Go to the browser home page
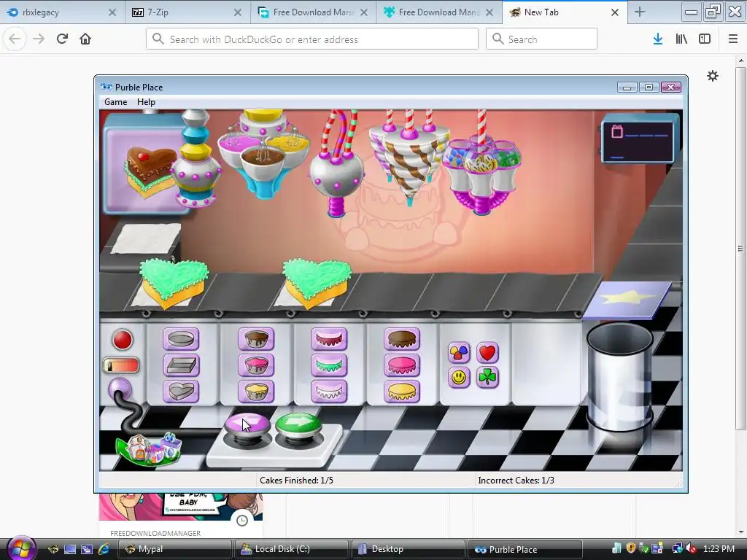Screen dimensions: 747x560 coord(85,39)
